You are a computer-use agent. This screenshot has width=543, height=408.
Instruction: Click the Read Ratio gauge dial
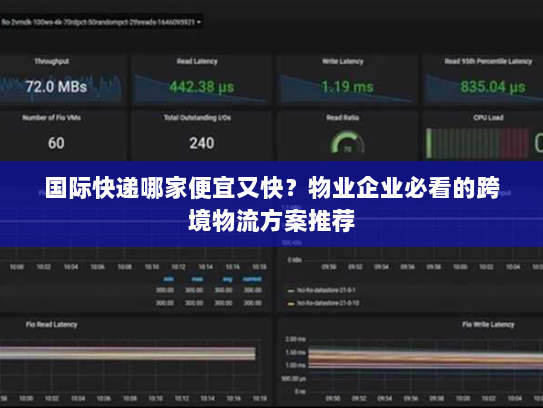[347, 142]
